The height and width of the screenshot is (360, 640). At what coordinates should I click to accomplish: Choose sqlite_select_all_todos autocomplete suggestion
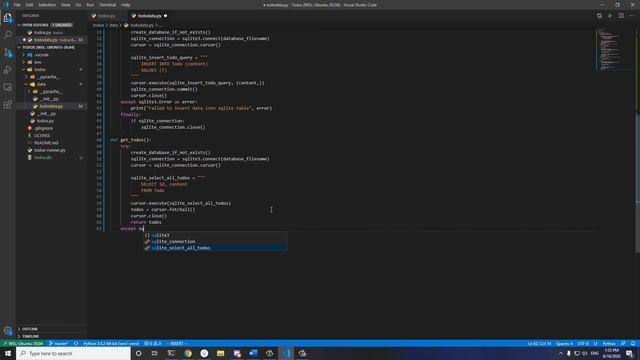pyautogui.click(x=215, y=248)
